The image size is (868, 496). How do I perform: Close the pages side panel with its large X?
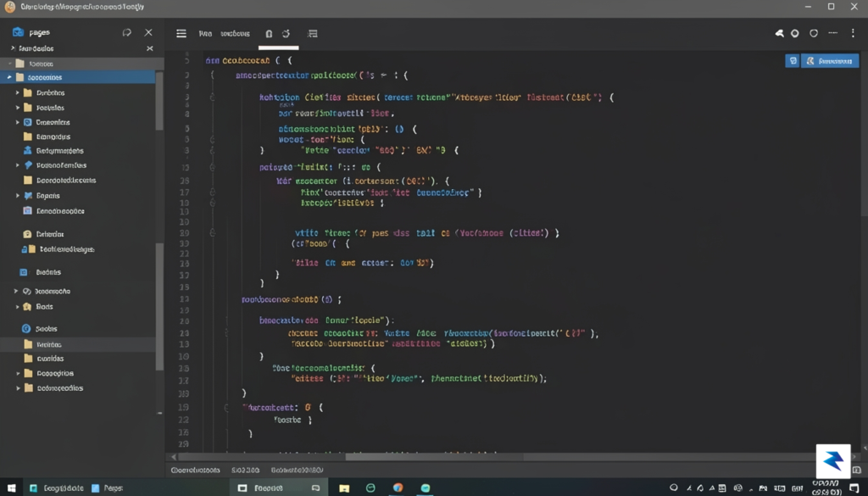[x=148, y=33]
